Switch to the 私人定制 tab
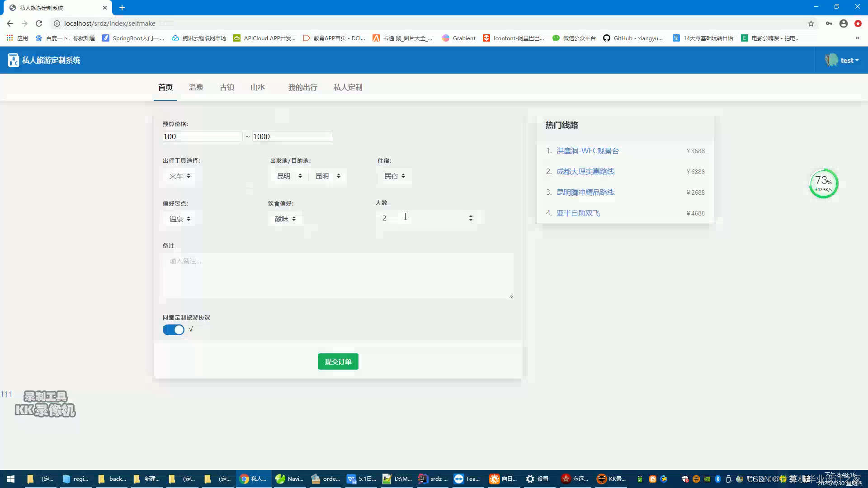Screen dimensions: 868x488 click(347, 87)
